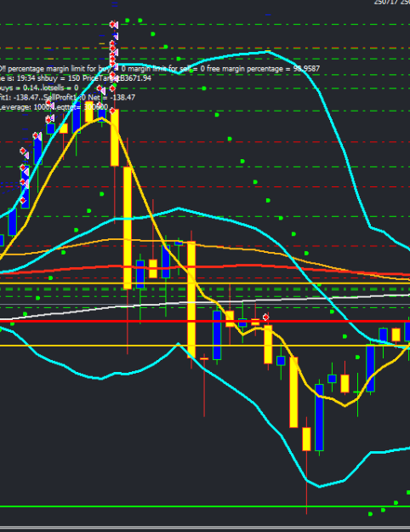Click the 'Leverage: 1000' text line
The height and width of the screenshot is (532, 410).
point(26,107)
